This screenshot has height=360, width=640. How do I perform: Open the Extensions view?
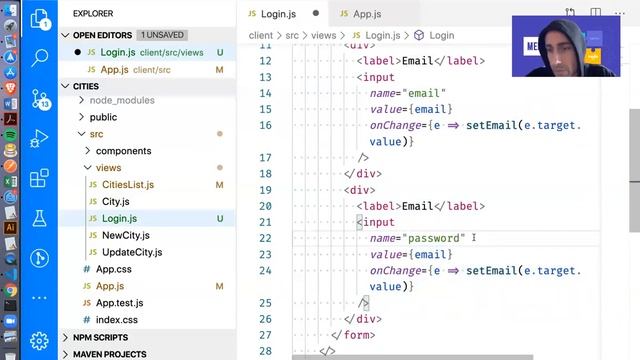[39, 178]
